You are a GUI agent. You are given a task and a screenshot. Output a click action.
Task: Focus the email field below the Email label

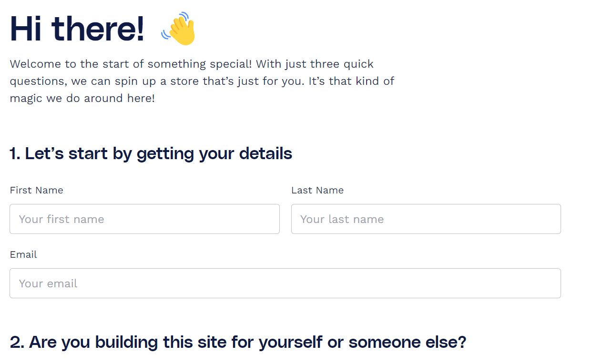[x=285, y=283]
